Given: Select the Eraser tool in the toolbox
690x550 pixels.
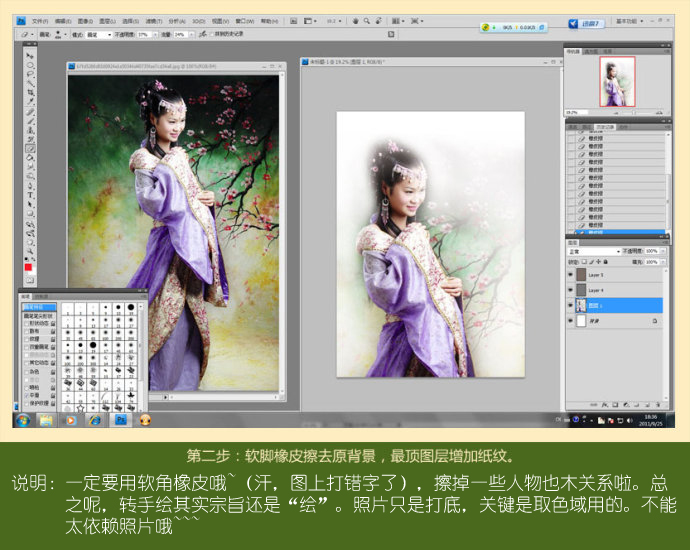Looking at the screenshot, I should (30, 149).
